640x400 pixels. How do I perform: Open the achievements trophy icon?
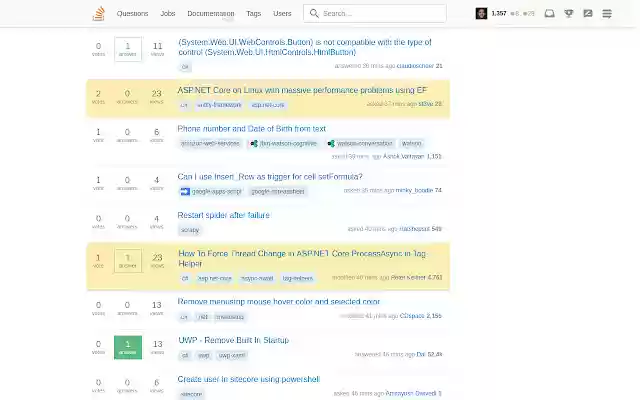[x=569, y=13]
